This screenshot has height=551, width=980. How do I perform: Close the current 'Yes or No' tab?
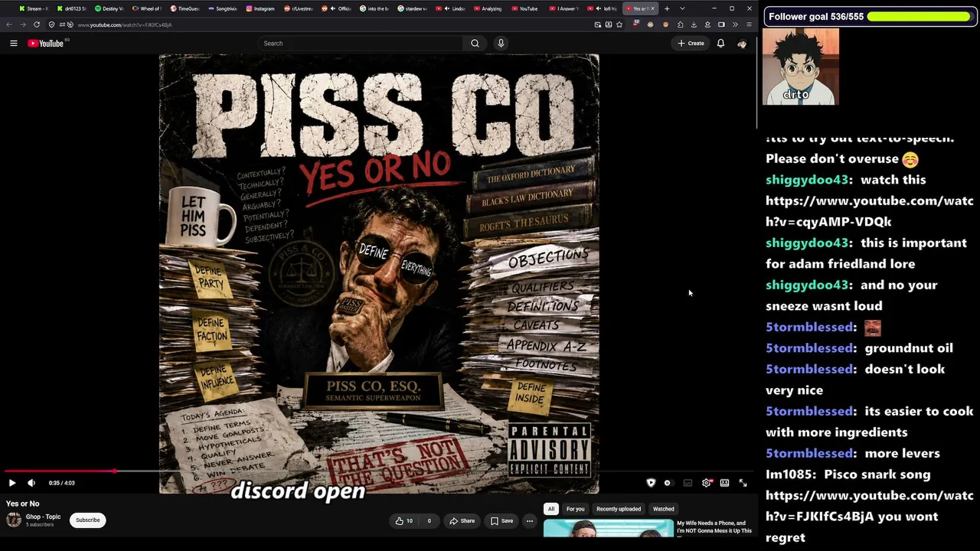[x=652, y=8]
